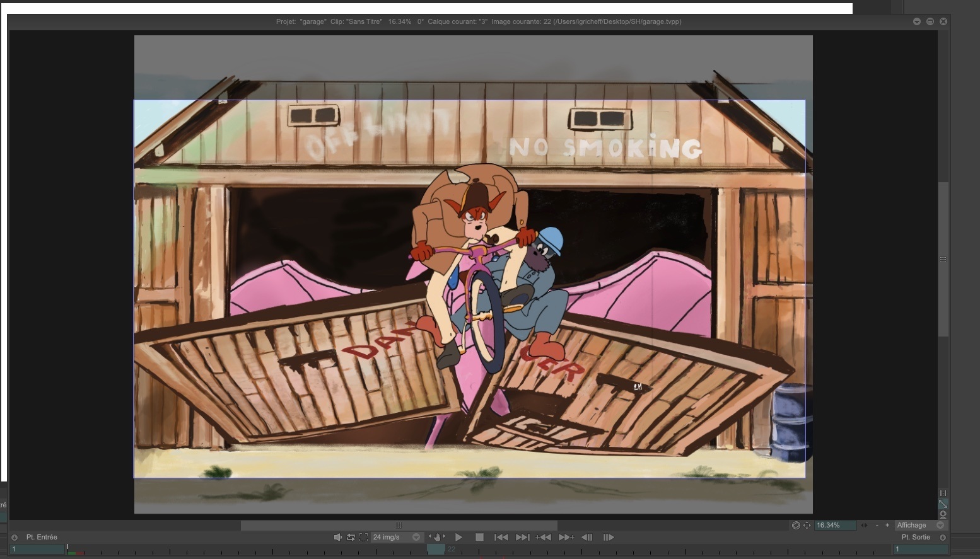Click the mark-out frame number field
This screenshot has width=980, height=559.
920,550
